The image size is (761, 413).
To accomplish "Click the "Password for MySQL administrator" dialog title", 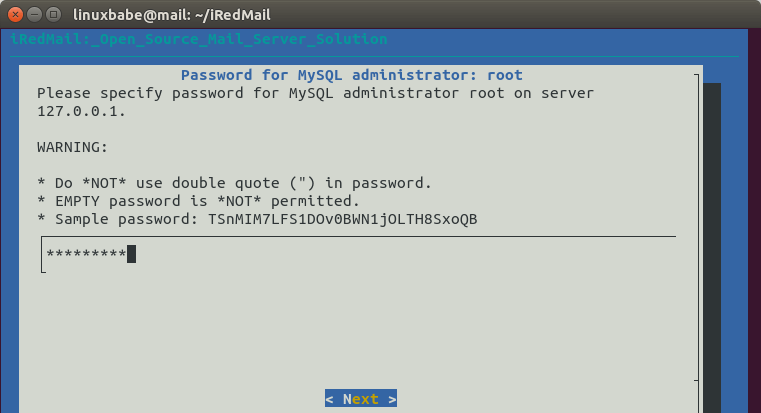I will pos(350,75).
